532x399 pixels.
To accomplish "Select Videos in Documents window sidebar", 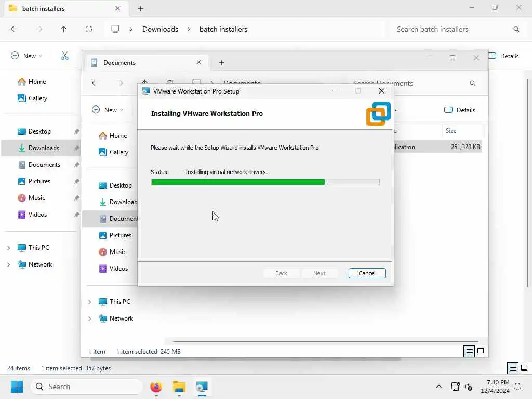I will (118, 269).
